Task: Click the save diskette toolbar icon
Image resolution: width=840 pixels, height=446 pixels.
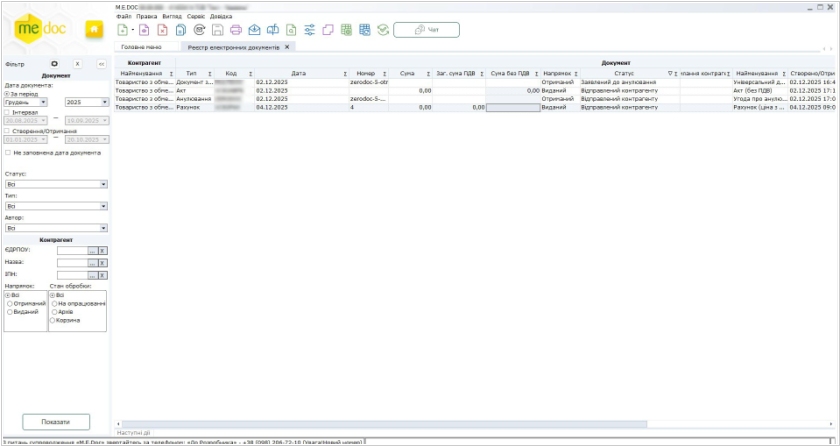Action: pos(217,30)
